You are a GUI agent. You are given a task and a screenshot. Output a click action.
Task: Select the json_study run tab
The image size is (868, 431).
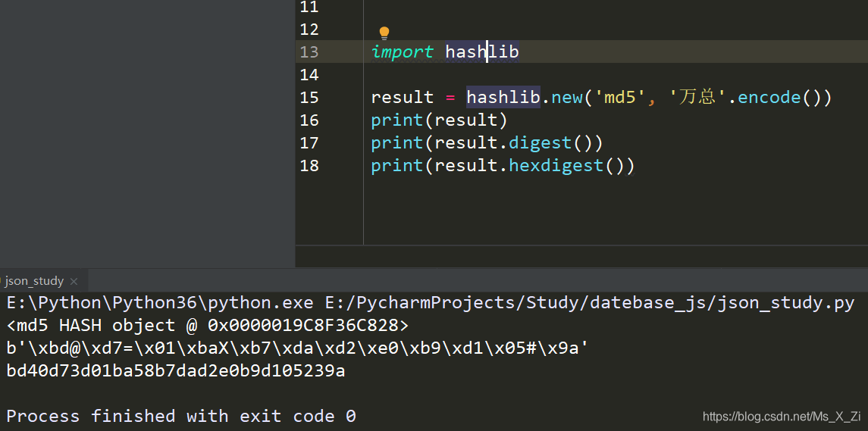[x=34, y=281]
